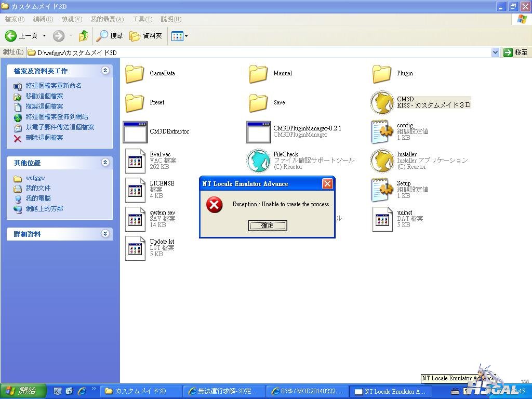Open the 工具(T) menu
532x399 pixels.
click(142, 19)
